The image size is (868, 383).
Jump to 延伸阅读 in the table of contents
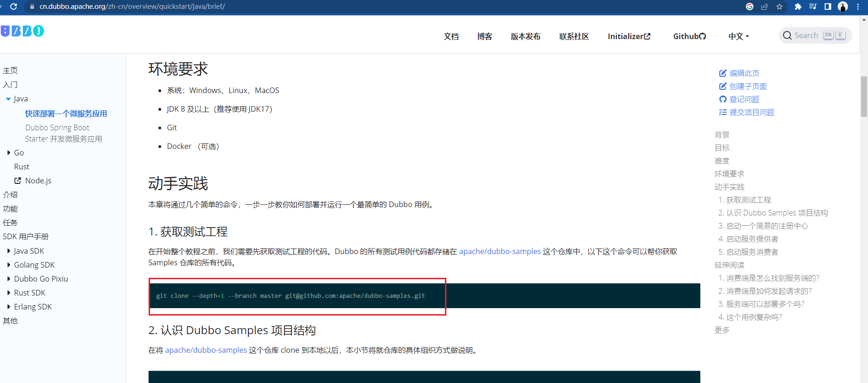pos(730,265)
